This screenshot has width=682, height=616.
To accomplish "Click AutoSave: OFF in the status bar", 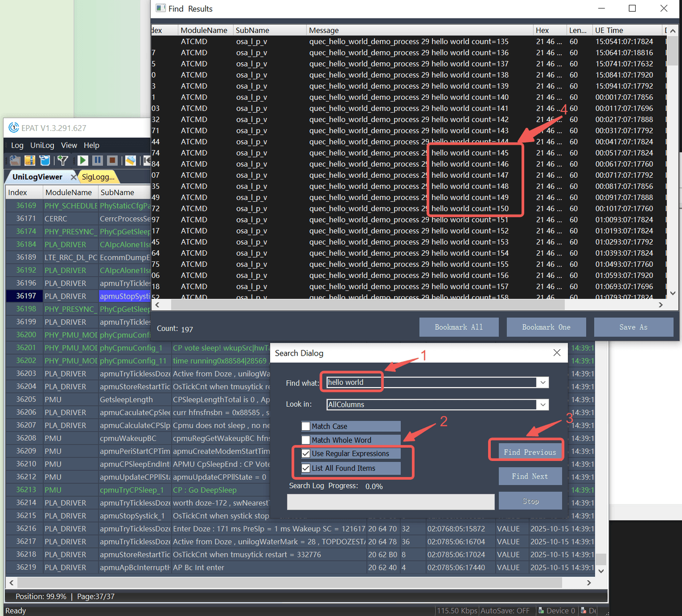I will click(x=505, y=611).
